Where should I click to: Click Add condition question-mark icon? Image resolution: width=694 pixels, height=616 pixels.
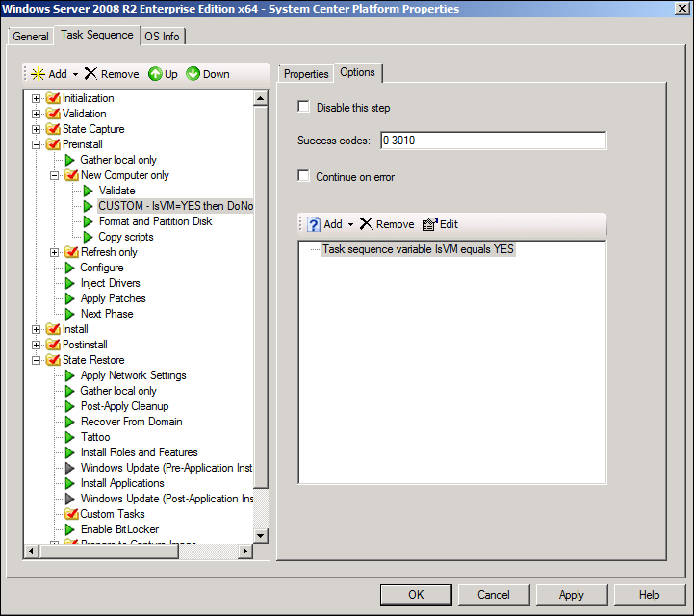click(x=314, y=224)
